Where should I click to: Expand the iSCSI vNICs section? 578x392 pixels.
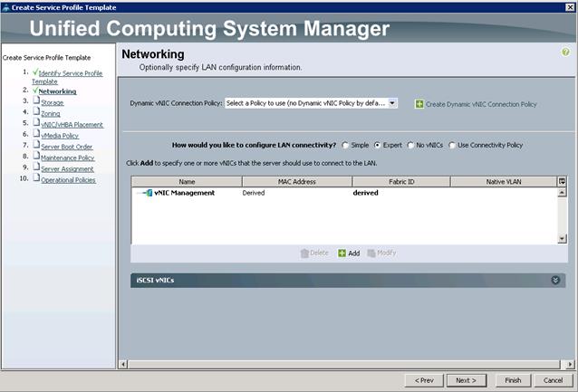tap(555, 281)
